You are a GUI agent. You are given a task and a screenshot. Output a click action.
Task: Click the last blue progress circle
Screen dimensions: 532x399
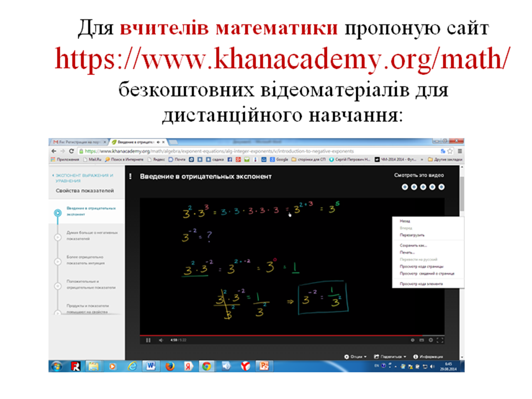click(441, 187)
